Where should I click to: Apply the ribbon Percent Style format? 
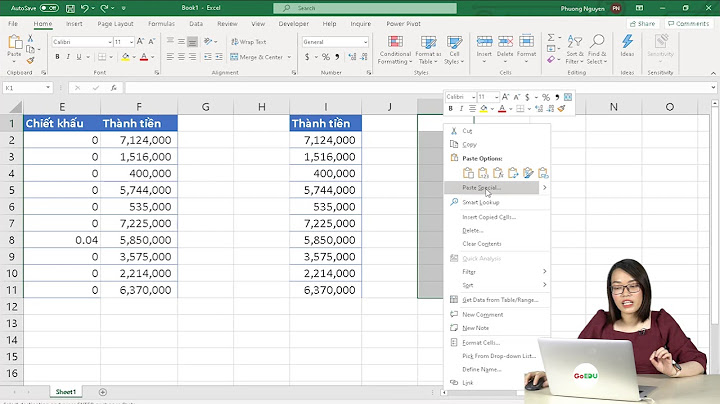326,57
